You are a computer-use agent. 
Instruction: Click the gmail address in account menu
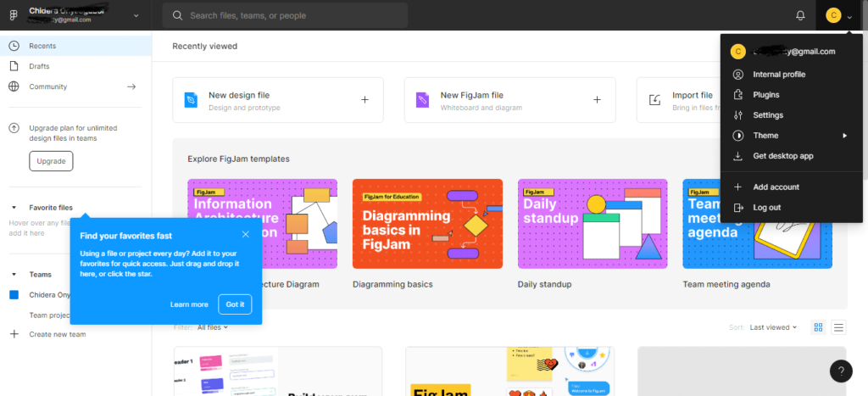click(793, 52)
